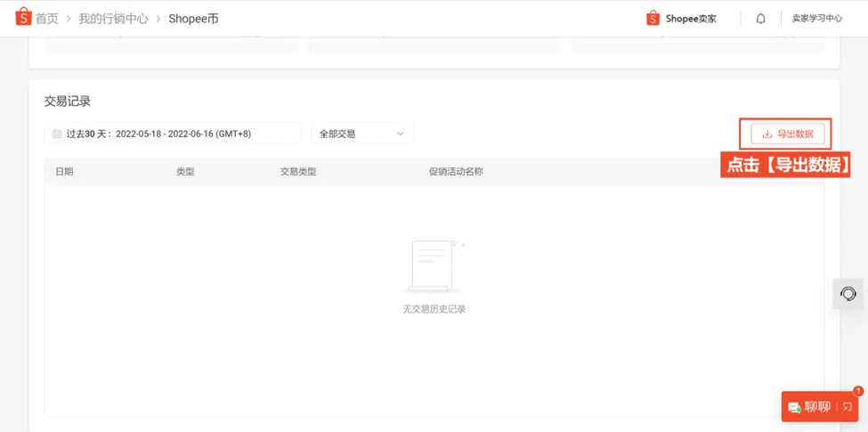
Task: Click the download icon in 导出数据 button
Action: click(767, 134)
